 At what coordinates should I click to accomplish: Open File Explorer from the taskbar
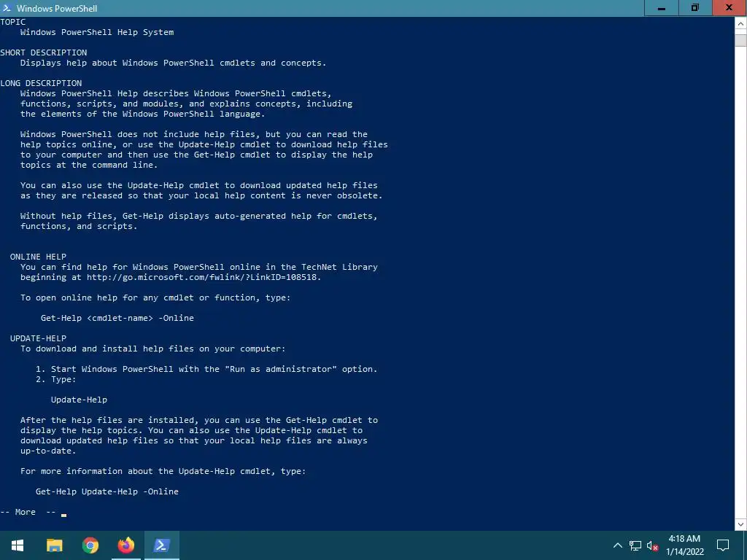54,545
